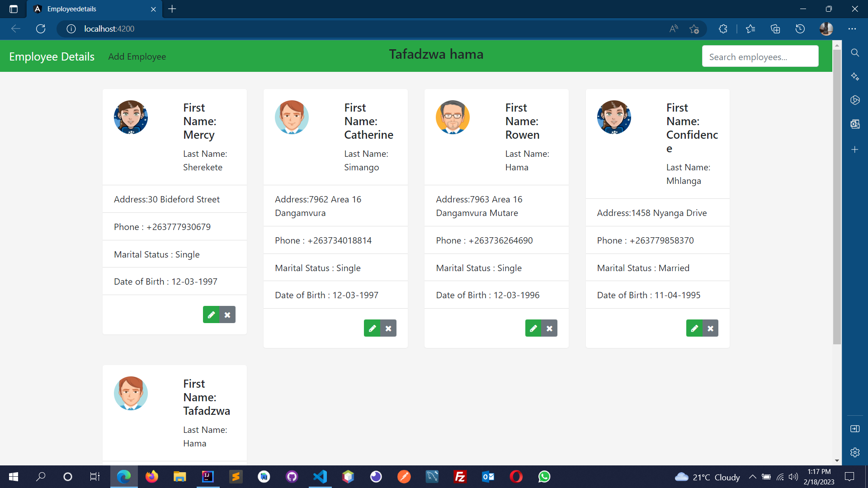Click the read aloud icon in address bar
The image size is (868, 488).
674,29
